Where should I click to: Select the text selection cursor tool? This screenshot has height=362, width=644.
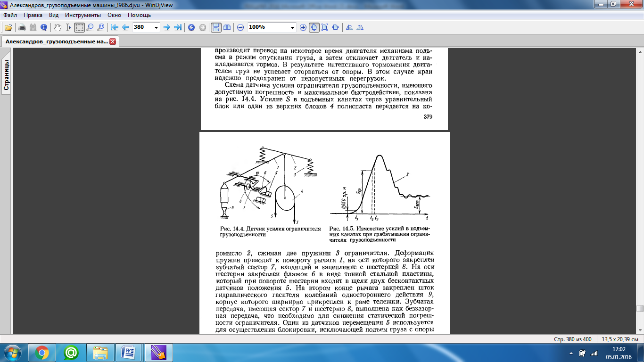pyautogui.click(x=69, y=27)
